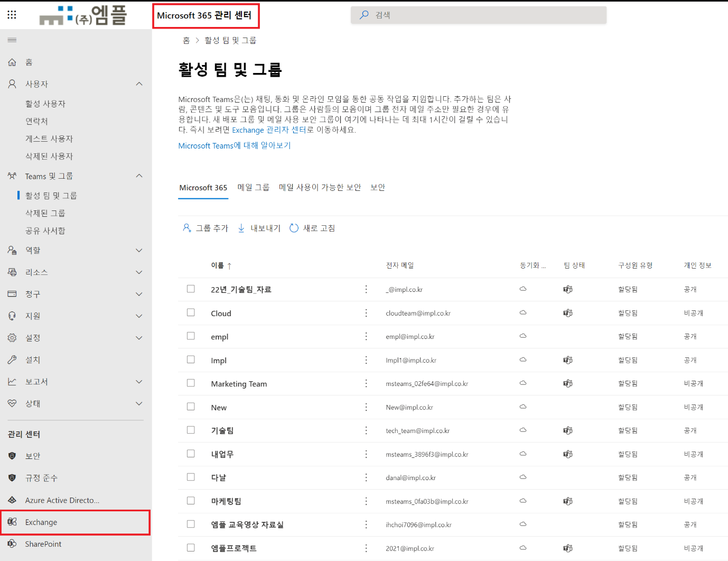Select checkbox for empl group
Viewport: 728px width, 561px height.
click(x=191, y=336)
